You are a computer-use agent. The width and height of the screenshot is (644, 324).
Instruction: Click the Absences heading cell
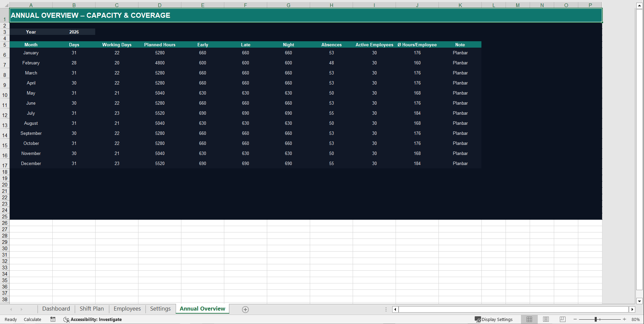331,45
